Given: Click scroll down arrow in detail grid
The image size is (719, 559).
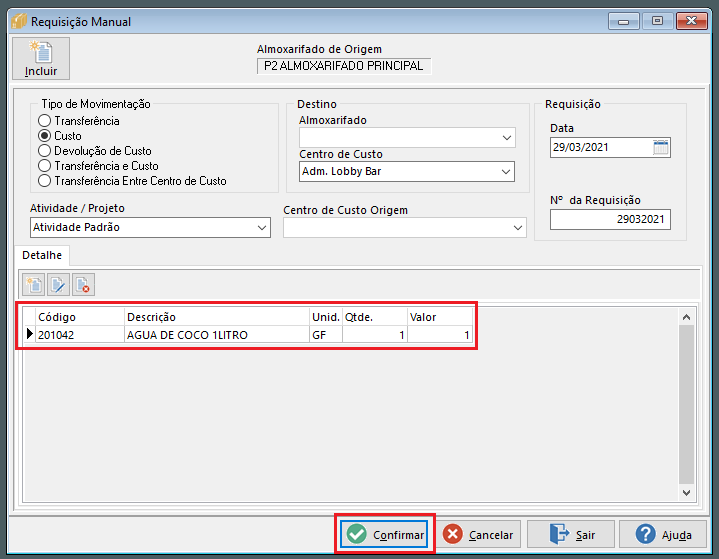Looking at the screenshot, I should (686, 493).
